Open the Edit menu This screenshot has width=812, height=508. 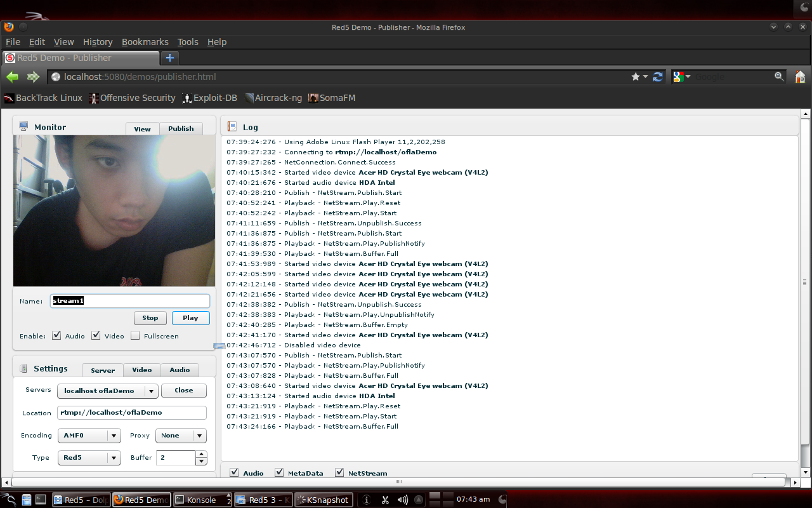click(37, 42)
